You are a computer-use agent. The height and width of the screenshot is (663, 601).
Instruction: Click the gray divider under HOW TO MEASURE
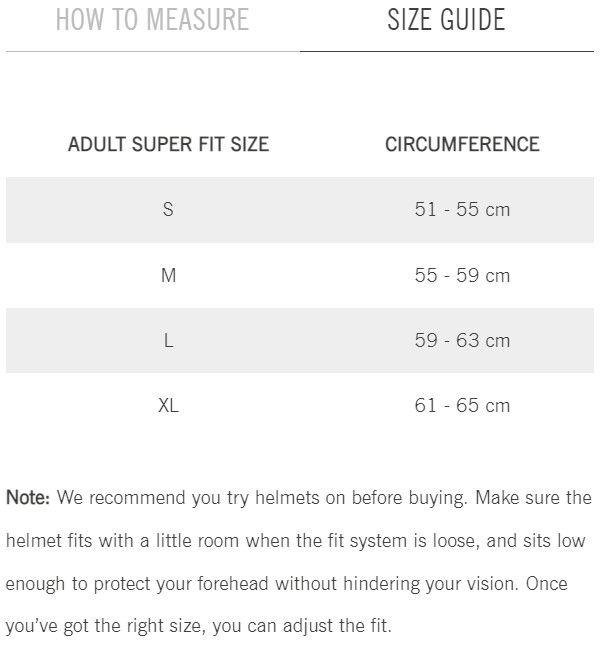click(152, 51)
